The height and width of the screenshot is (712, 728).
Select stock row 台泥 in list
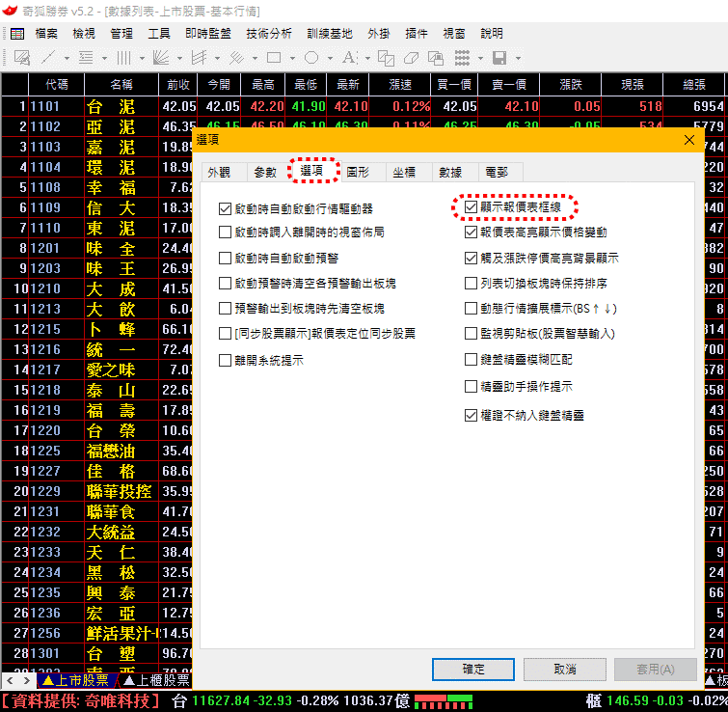(x=364, y=106)
